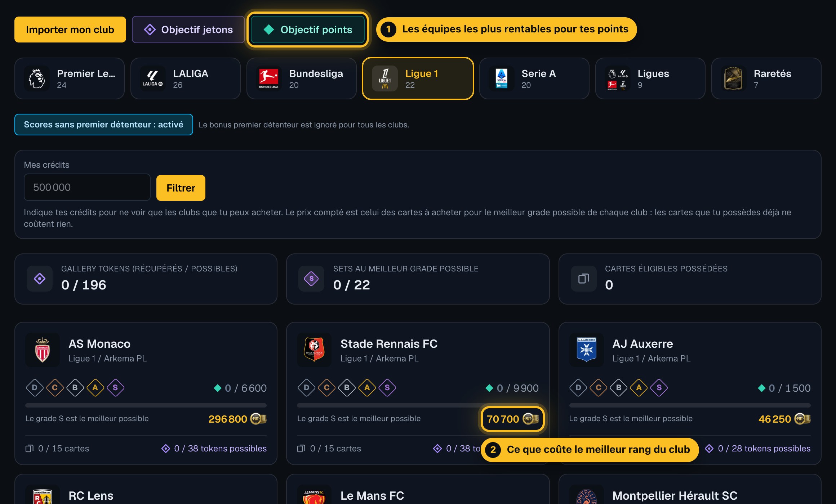Select grade B badge on Stade Rennais
The width and height of the screenshot is (836, 504).
[x=347, y=388]
